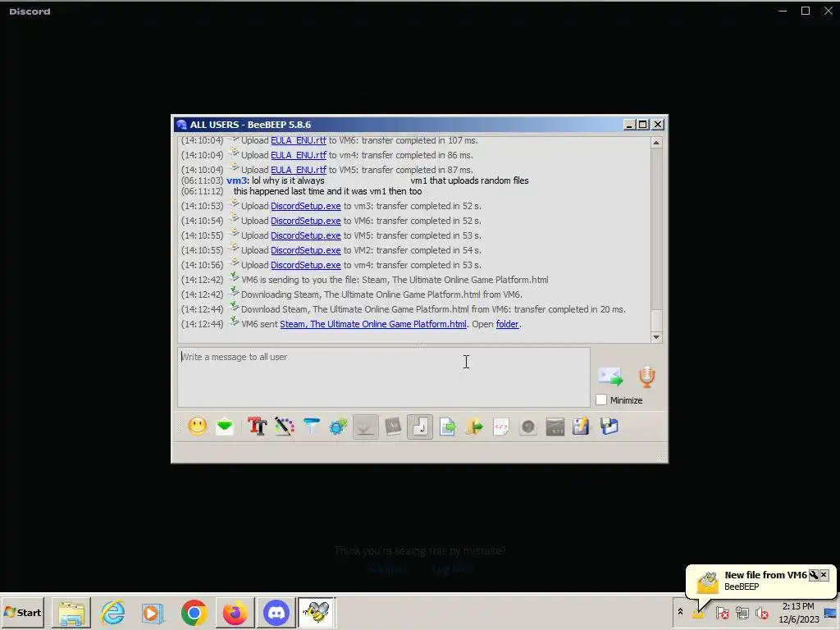Open EULA_ENU.rtf link sent to VM6
This screenshot has width=840, height=630.
point(299,140)
